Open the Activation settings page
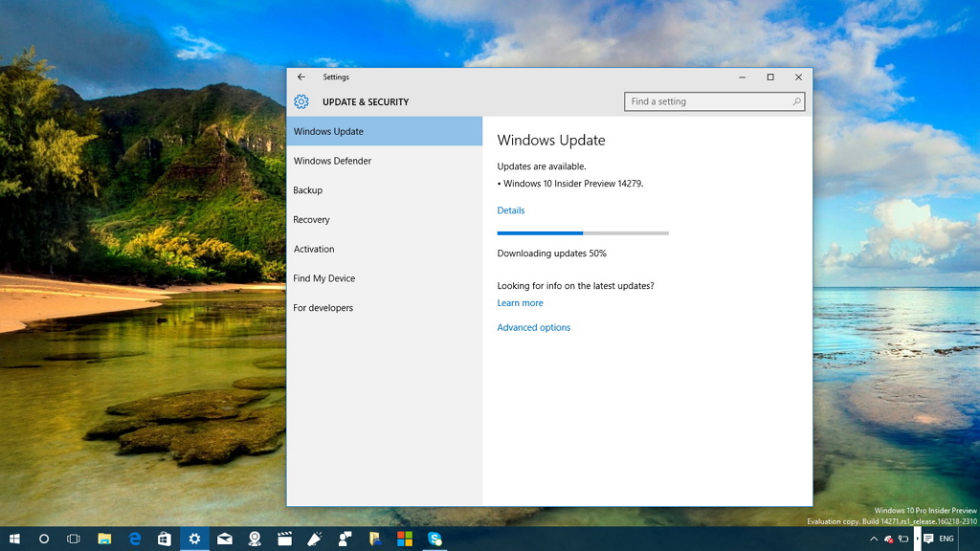 point(314,249)
